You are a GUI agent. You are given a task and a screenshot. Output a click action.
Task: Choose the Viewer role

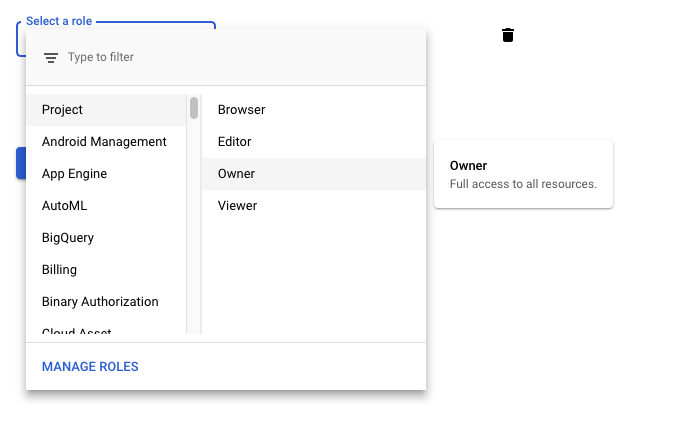tap(314, 206)
